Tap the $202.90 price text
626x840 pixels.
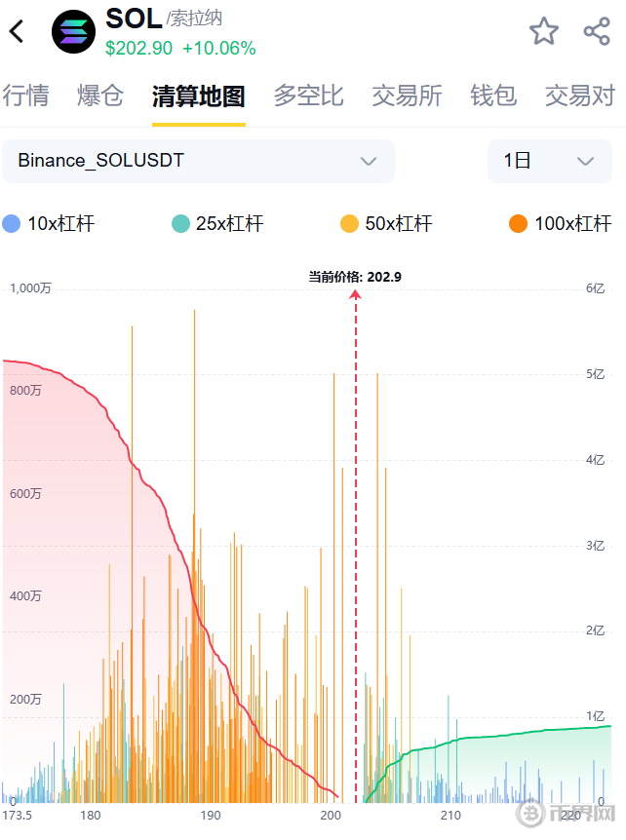(x=138, y=49)
